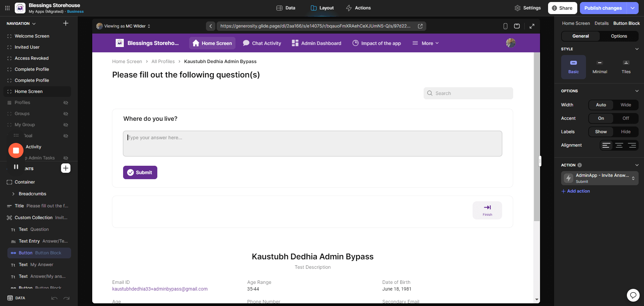Open Settings in the top bar
644x306 pixels.
(528, 8)
